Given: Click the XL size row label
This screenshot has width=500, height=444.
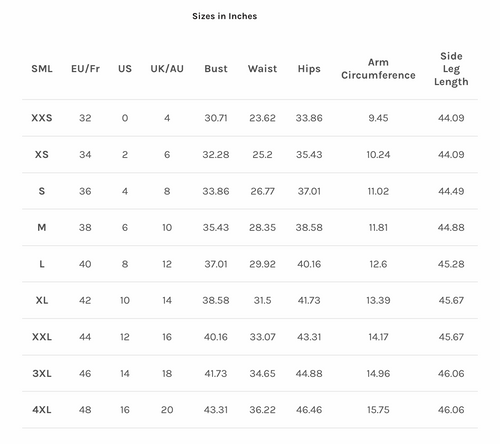Looking at the screenshot, I should point(42,301).
